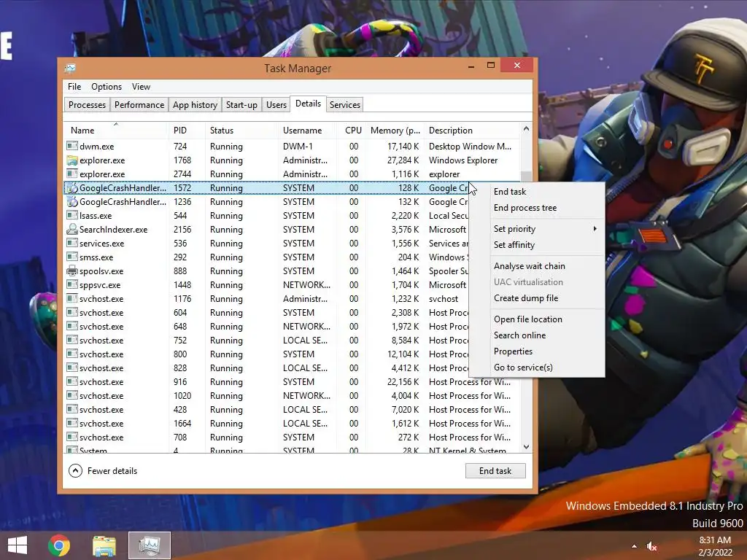Click the dwm.exe process icon

click(72, 146)
